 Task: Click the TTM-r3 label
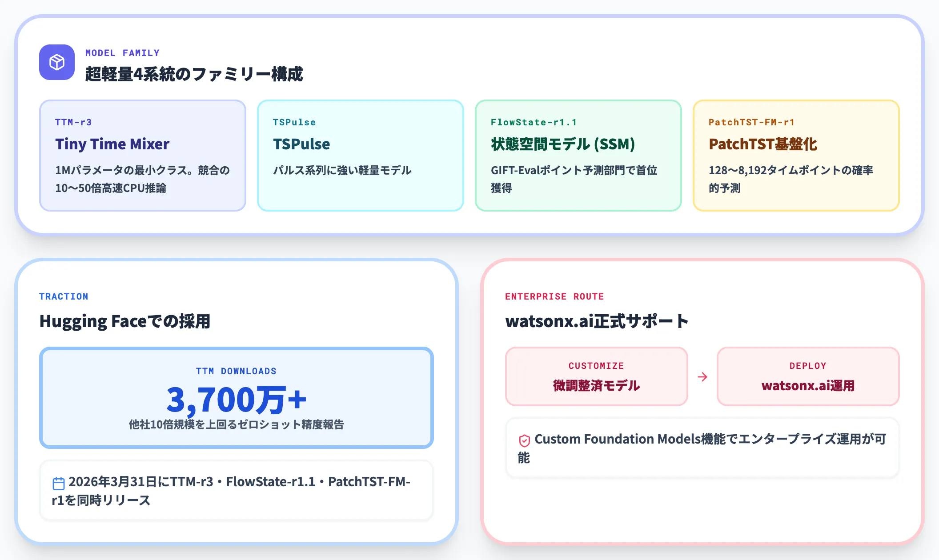coord(73,122)
